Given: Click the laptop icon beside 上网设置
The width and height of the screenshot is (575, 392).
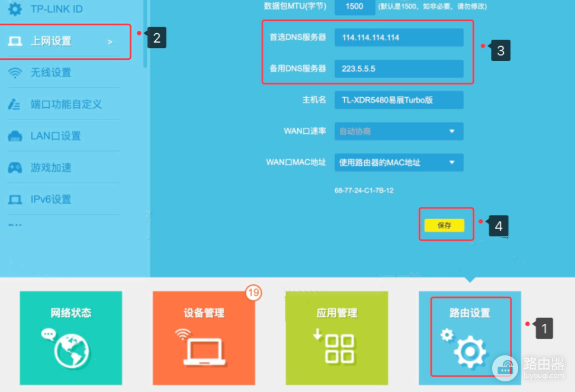Looking at the screenshot, I should 15,41.
